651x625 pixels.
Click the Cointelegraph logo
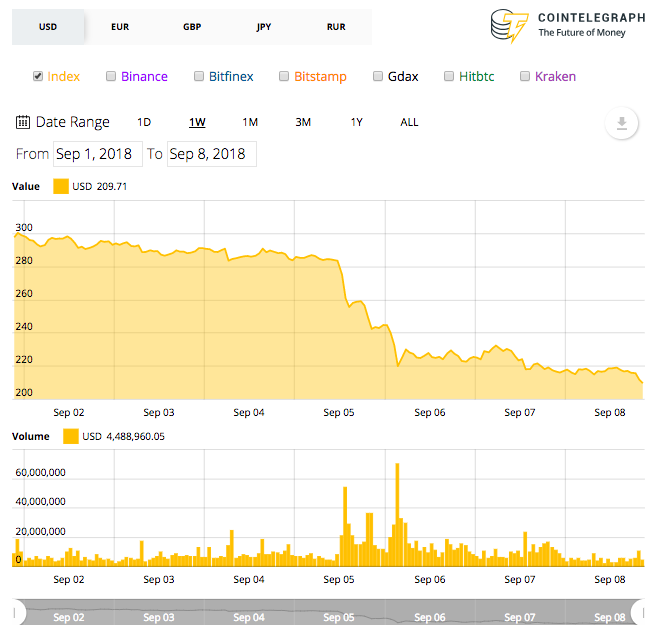pyautogui.click(x=567, y=25)
